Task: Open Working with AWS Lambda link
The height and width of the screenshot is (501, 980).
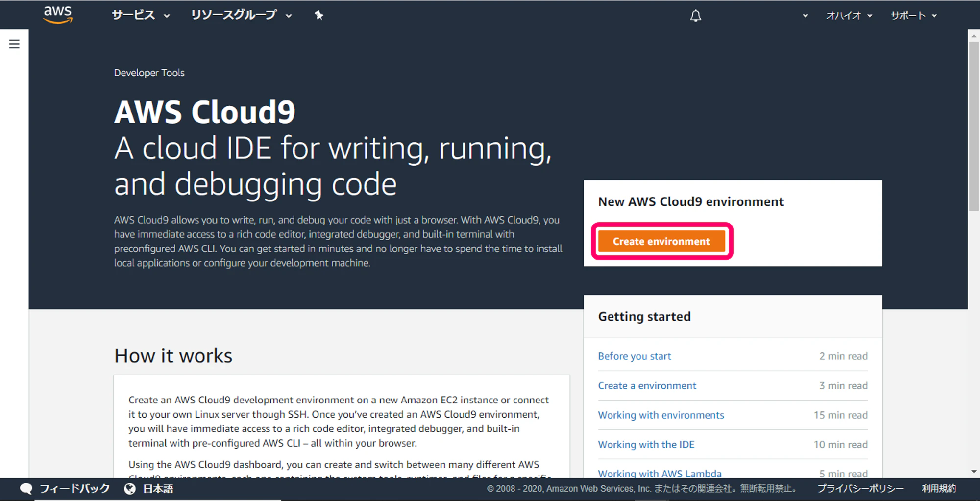Action: (660, 473)
